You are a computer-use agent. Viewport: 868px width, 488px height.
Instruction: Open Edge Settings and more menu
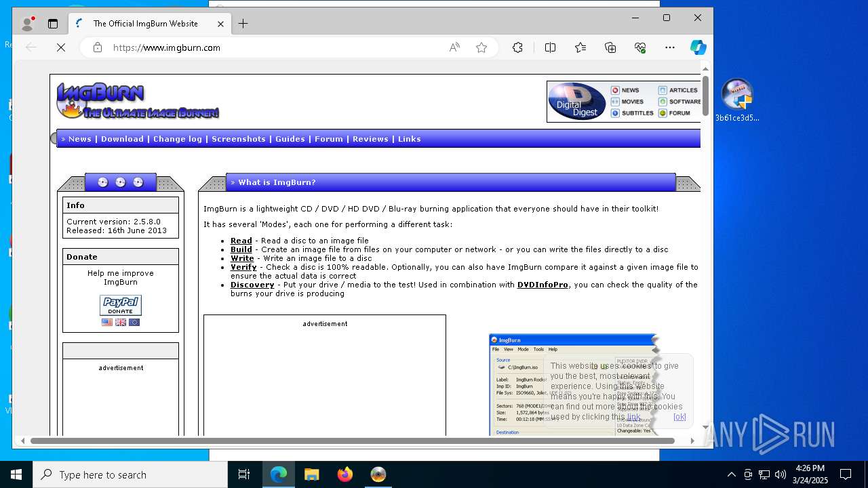(670, 47)
